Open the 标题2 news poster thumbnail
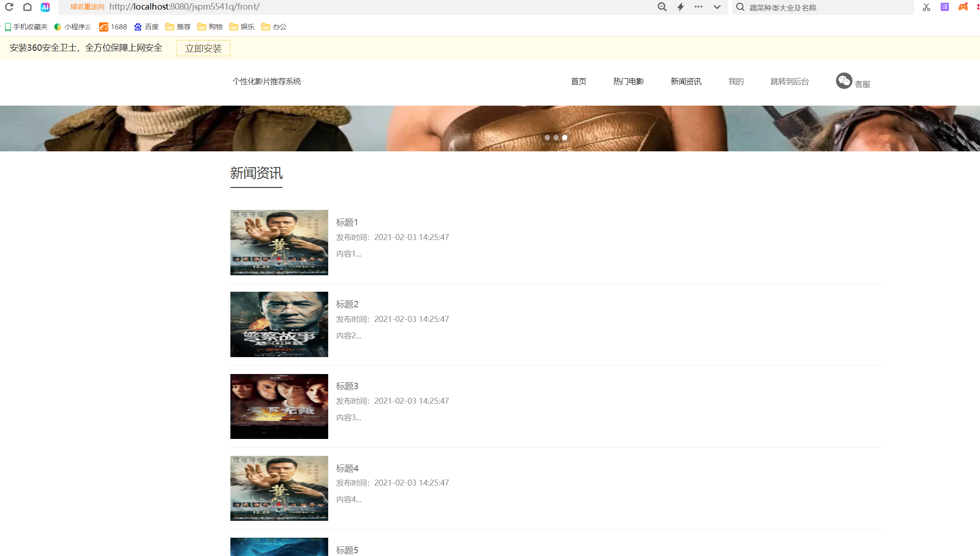The width and height of the screenshot is (980, 556). 279,324
